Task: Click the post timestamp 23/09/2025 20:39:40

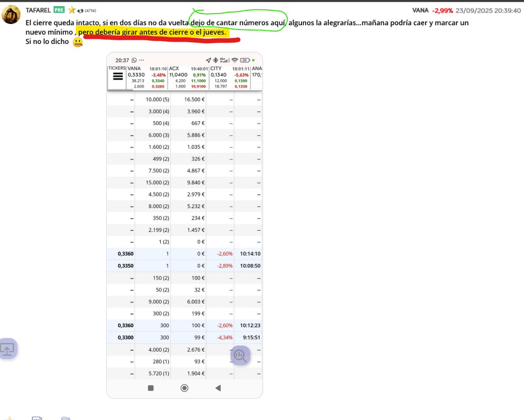Action: (488, 11)
